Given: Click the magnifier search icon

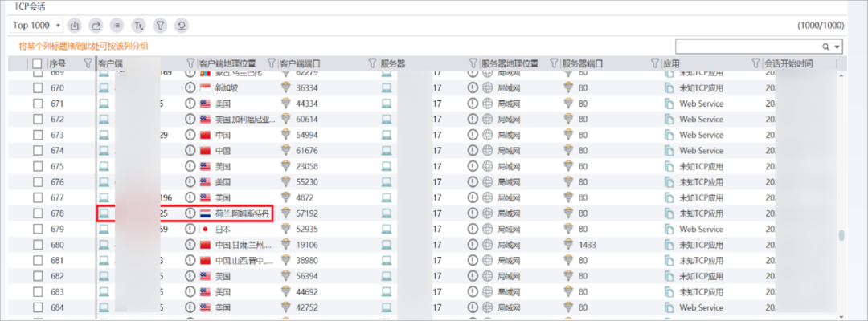Looking at the screenshot, I should (x=826, y=47).
